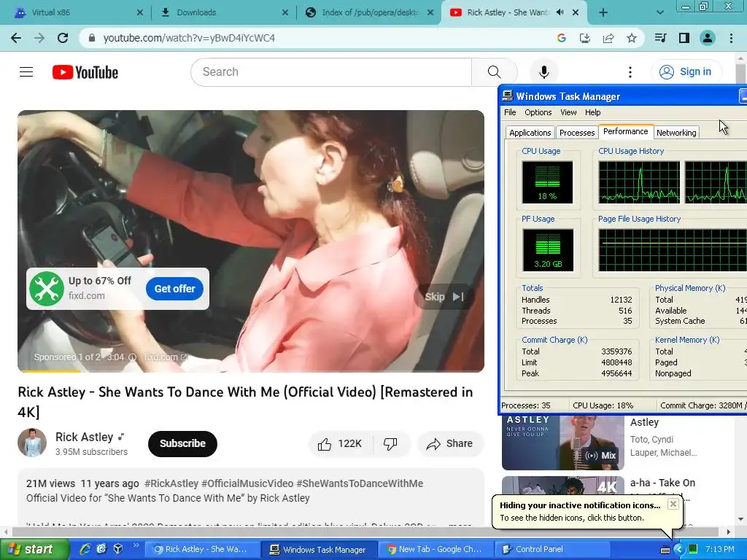Image resolution: width=747 pixels, height=560 pixels.
Task: Open tab search dropdown chevron
Action: (x=659, y=12)
